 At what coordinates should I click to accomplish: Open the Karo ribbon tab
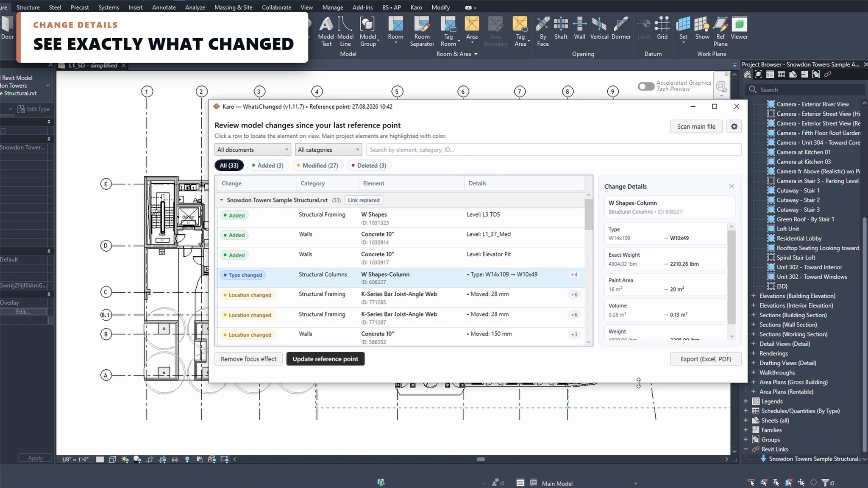pyautogui.click(x=416, y=7)
